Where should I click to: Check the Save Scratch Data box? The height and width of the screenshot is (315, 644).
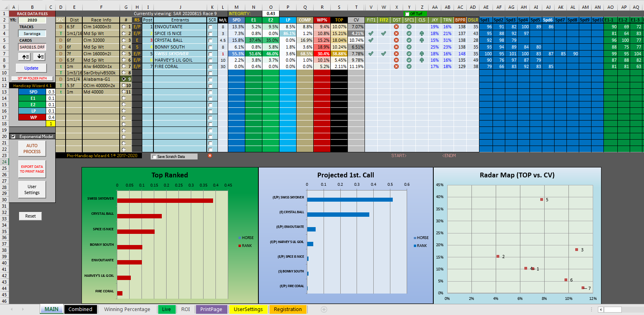(154, 157)
